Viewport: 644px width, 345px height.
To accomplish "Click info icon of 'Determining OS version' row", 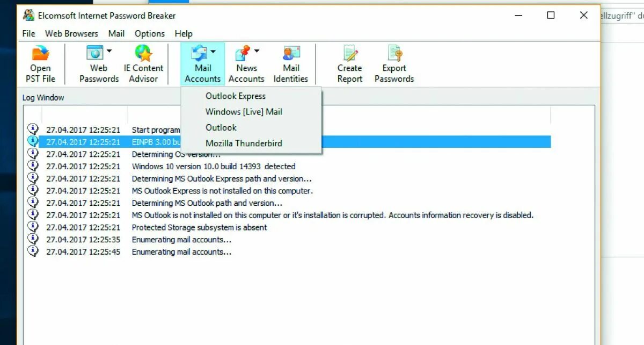I will pyautogui.click(x=33, y=154).
